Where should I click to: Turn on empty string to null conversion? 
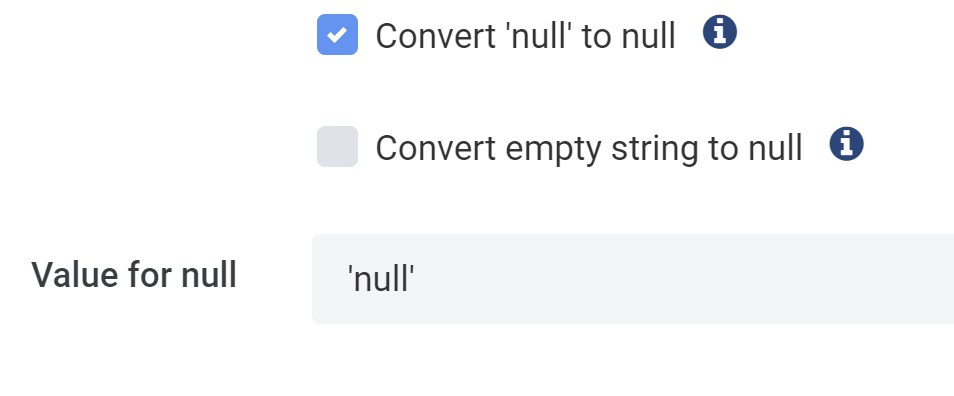click(338, 147)
